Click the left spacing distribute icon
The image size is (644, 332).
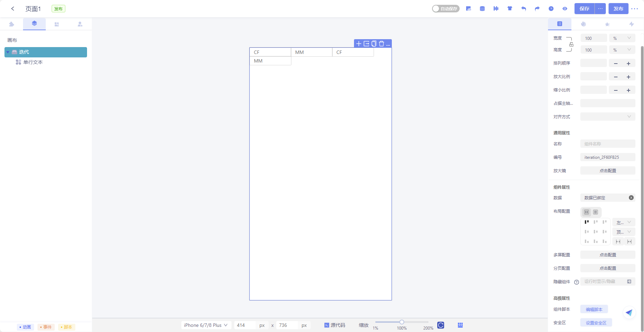(618, 242)
